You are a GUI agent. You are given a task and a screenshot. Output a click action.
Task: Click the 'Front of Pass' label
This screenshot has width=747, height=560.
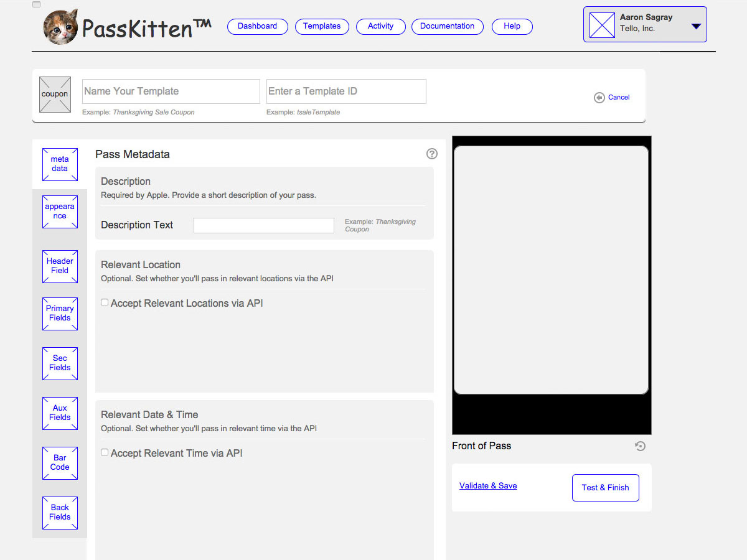tap(482, 446)
